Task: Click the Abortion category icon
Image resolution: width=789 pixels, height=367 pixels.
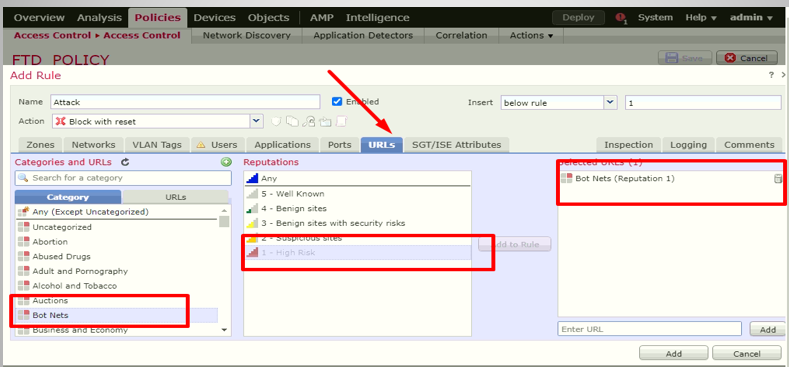Action: (24, 242)
